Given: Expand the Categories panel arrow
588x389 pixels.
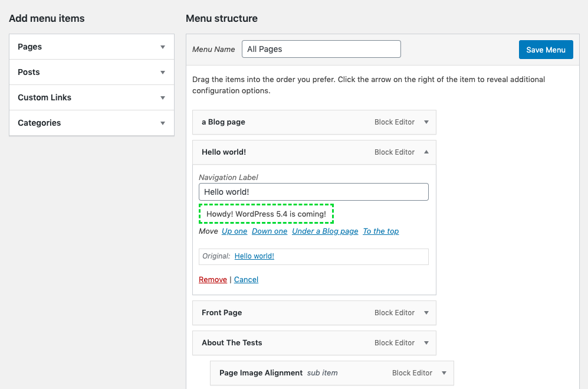Looking at the screenshot, I should tap(163, 123).
